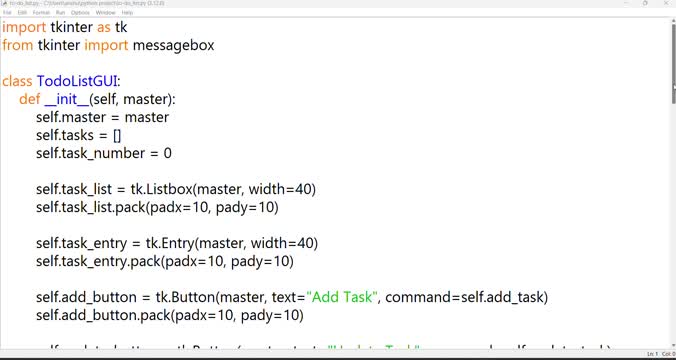Close the to-do list editor window
This screenshot has height=360, width=676.
point(666,3)
